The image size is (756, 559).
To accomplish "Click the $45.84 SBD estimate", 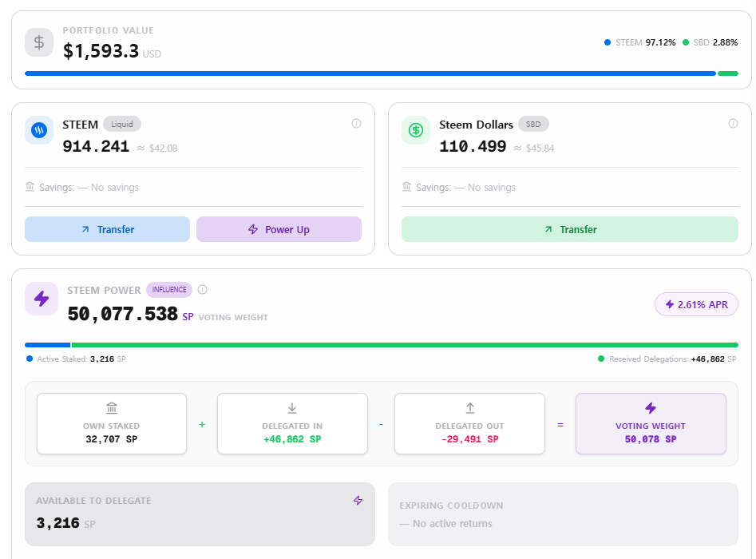I will [540, 148].
